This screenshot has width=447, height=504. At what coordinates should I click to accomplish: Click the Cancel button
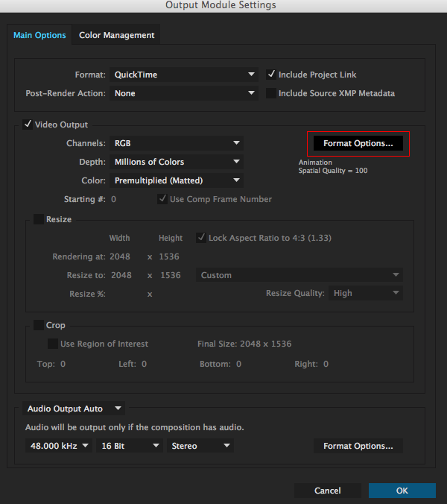[x=328, y=491]
